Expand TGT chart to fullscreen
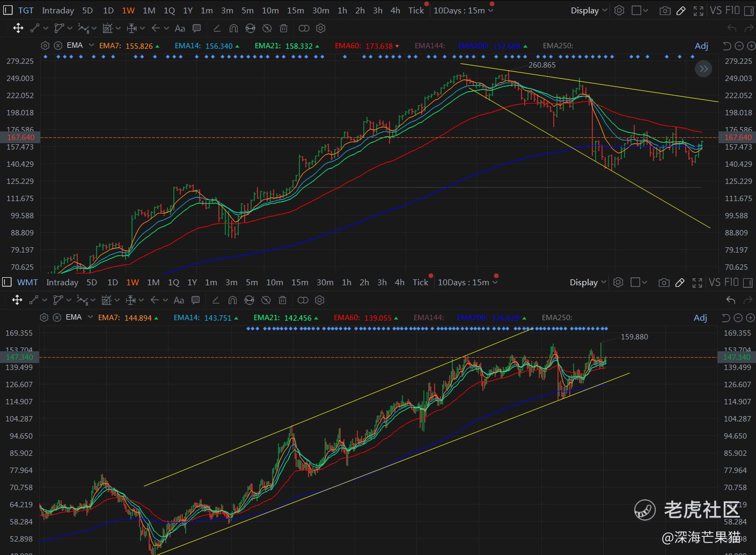 coord(698,11)
